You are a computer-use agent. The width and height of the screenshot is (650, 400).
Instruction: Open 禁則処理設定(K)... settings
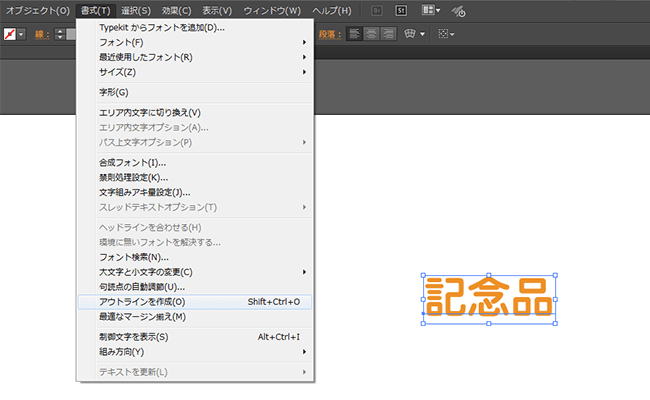[x=195, y=178]
